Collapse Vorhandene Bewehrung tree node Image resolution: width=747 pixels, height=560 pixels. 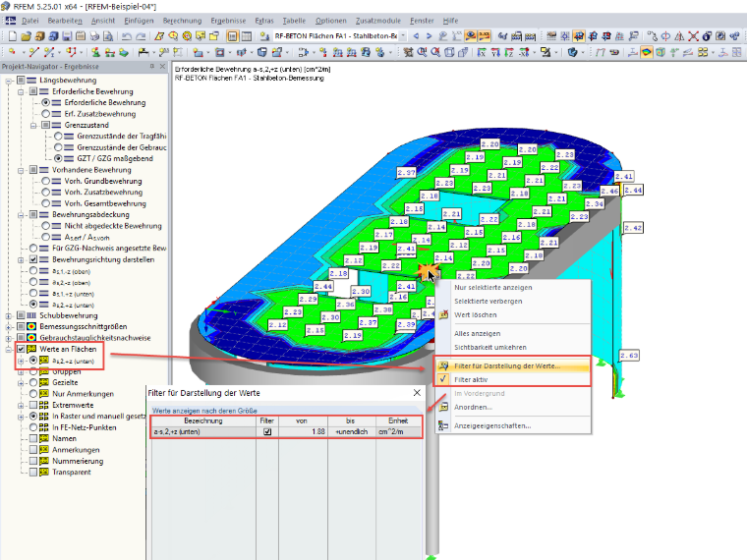tap(21, 170)
